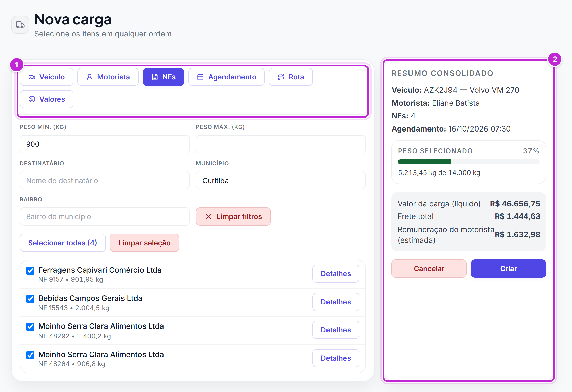This screenshot has width=572, height=392.
Task: Click the Valor da carga amount R$ 46.656,75
Action: [515, 204]
